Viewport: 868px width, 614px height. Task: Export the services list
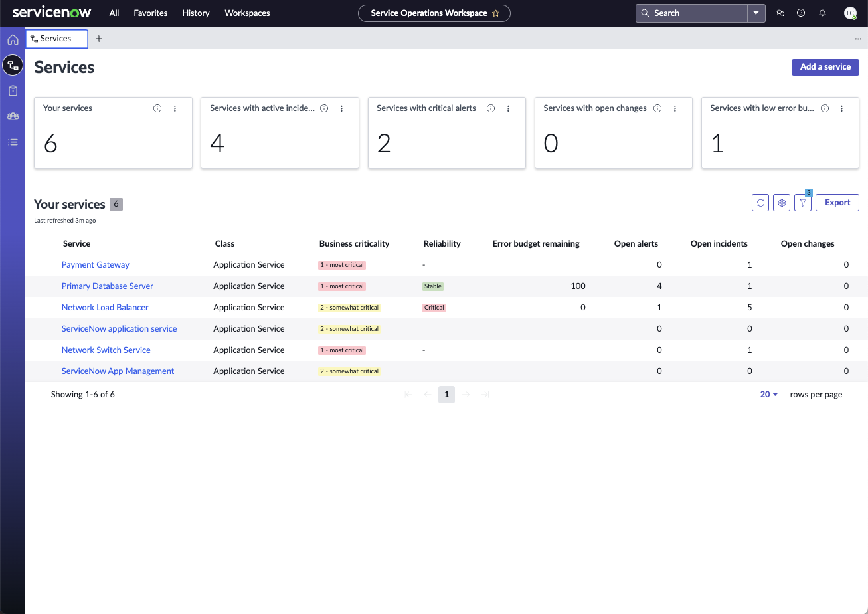coord(837,203)
